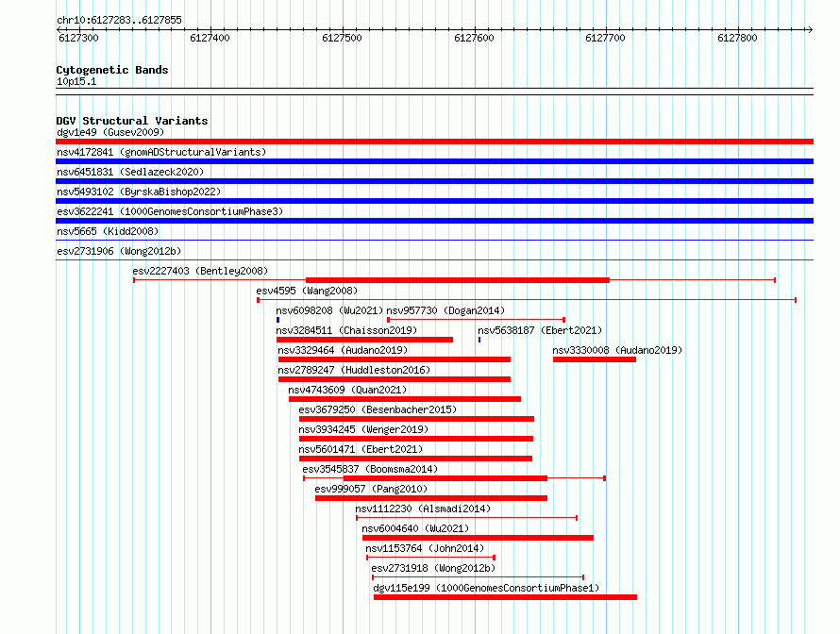The width and height of the screenshot is (840, 634).
Task: Click the red nsv3330008 variant bar
Action: pos(595,359)
